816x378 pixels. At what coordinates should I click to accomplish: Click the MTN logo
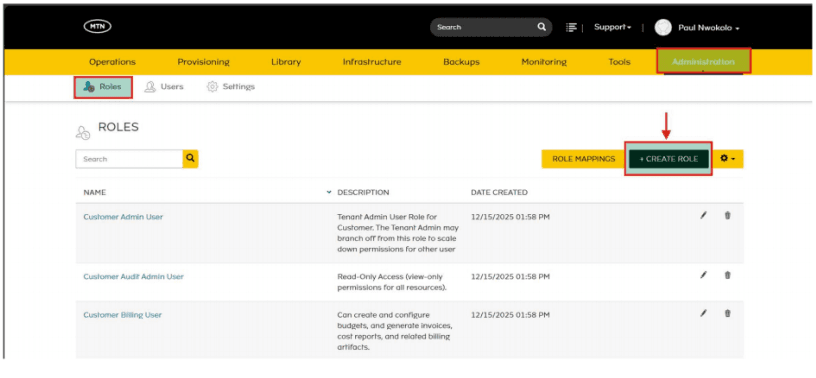[97, 27]
